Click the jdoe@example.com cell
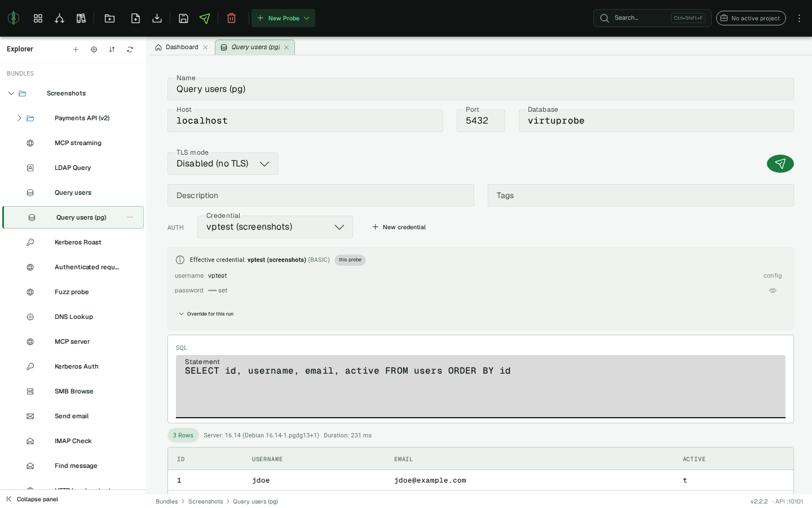 [430, 480]
